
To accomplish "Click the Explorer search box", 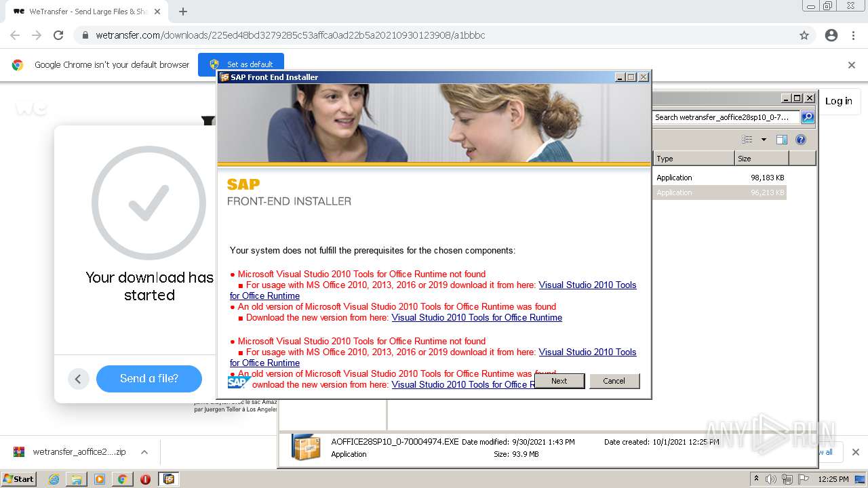I will pos(726,117).
